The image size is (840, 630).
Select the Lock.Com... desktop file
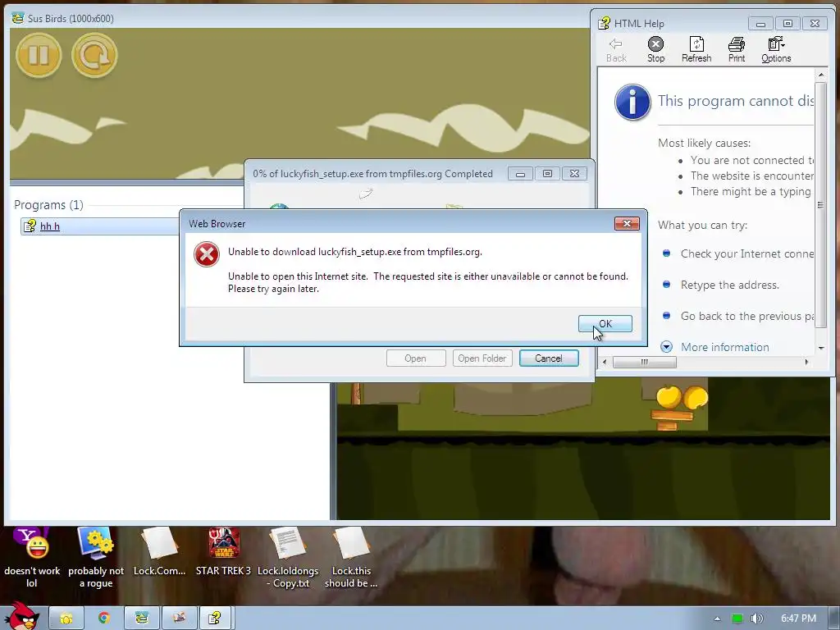(160, 552)
